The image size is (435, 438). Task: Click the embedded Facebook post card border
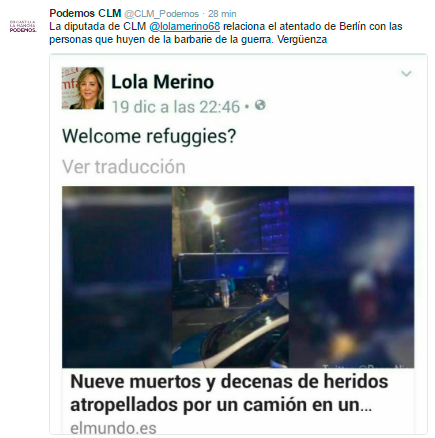238,244
